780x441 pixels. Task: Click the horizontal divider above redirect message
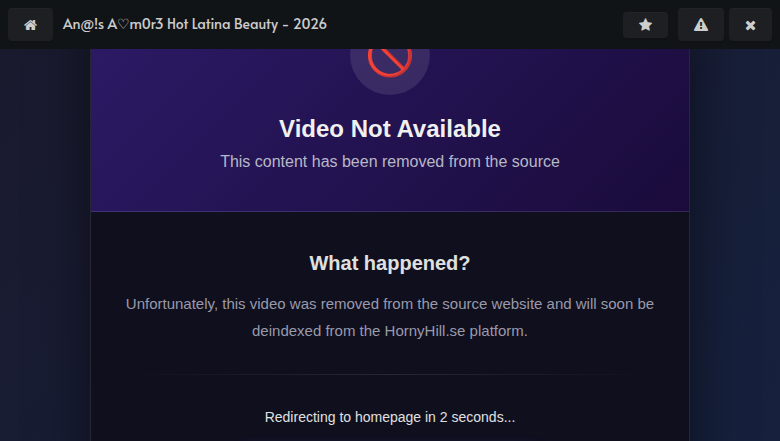(x=389, y=375)
